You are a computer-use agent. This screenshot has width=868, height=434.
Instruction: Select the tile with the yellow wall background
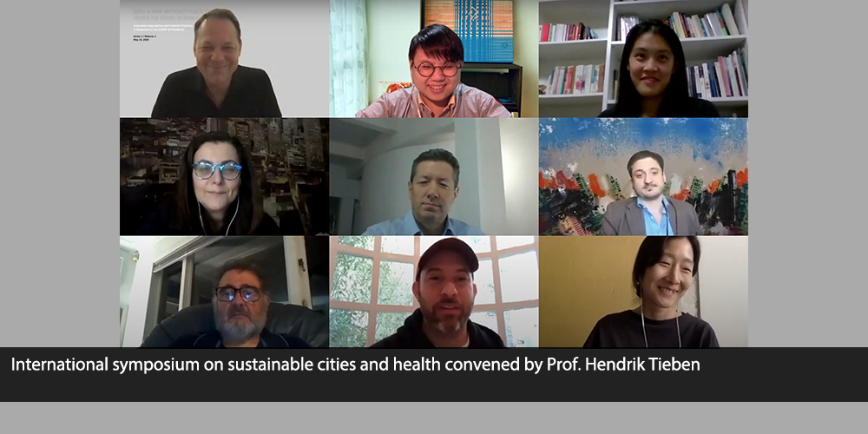point(643,292)
